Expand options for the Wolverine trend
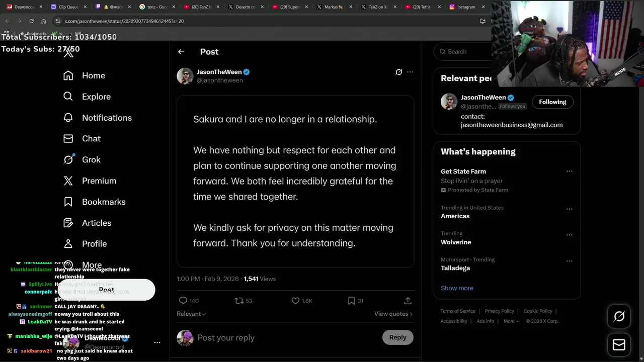Viewport: 644px width, 362px height. coord(569,235)
